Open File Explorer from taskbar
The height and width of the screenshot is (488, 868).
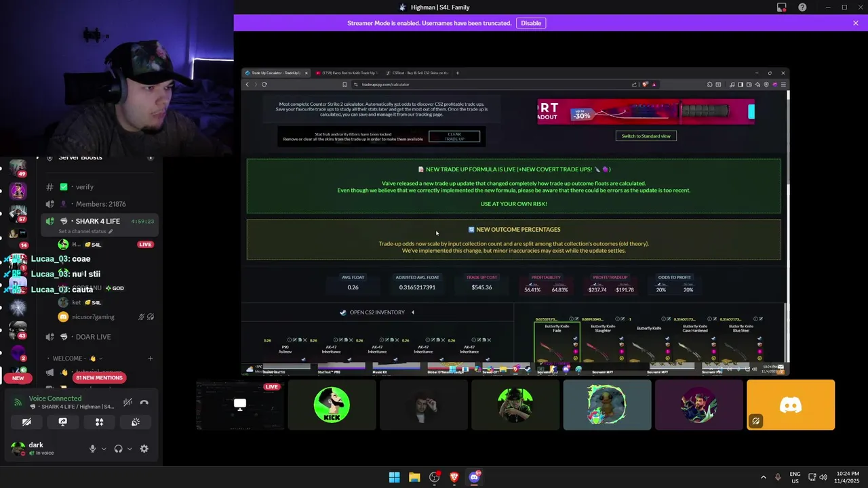point(414,477)
